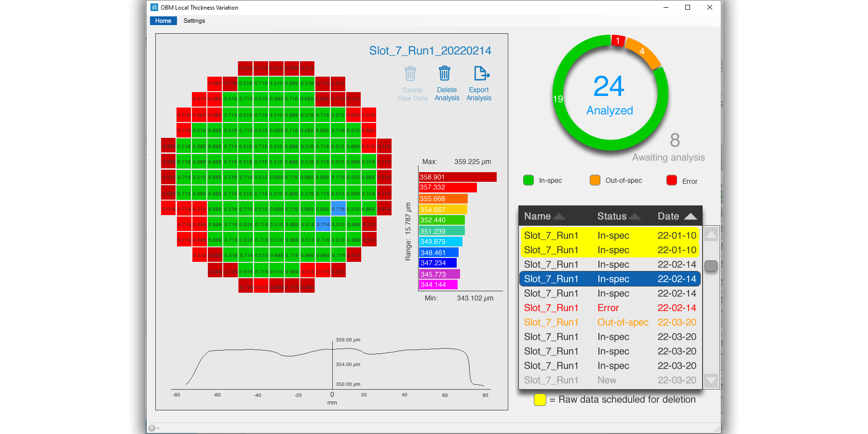
Task: Select the Slot_7_Run1 row with Error status
Action: point(610,308)
